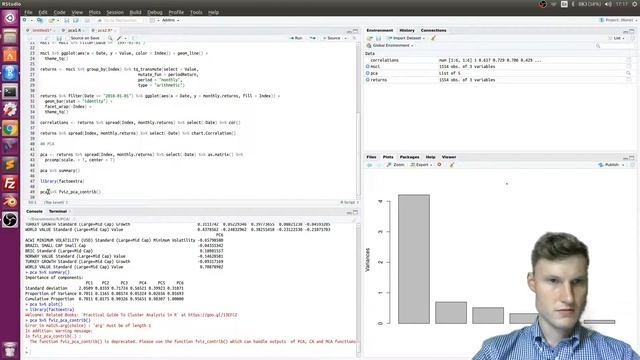The height and width of the screenshot is (360, 640).
Task: Open the Export dropdown in Plots pane
Action: [421, 165]
